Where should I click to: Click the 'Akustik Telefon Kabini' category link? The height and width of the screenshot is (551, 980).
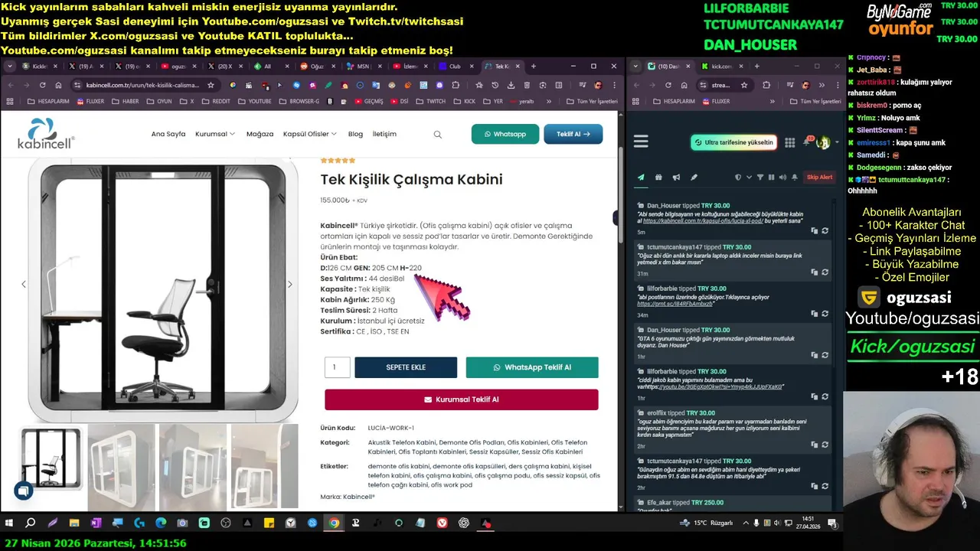pyautogui.click(x=402, y=442)
